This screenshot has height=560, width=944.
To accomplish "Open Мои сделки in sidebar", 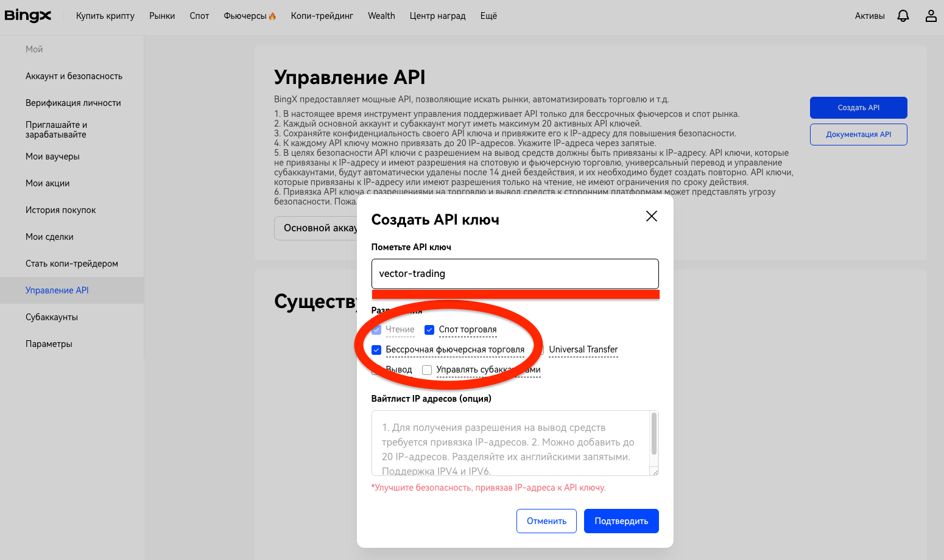I will click(49, 237).
